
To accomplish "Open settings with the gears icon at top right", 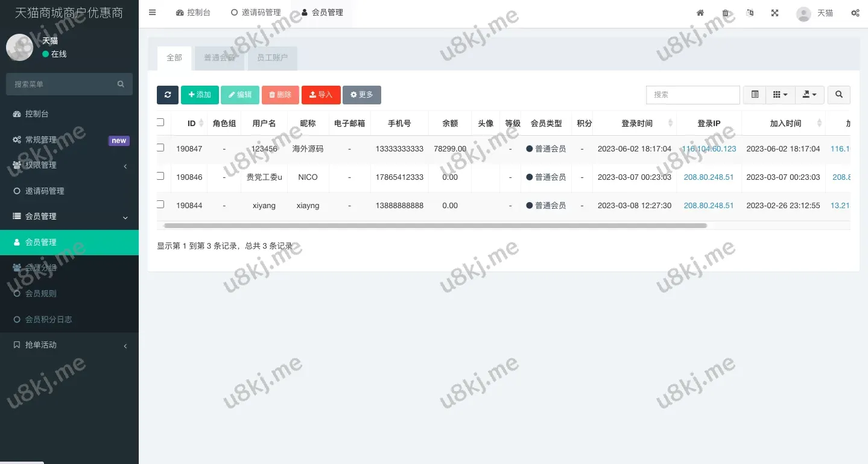I will click(x=855, y=13).
